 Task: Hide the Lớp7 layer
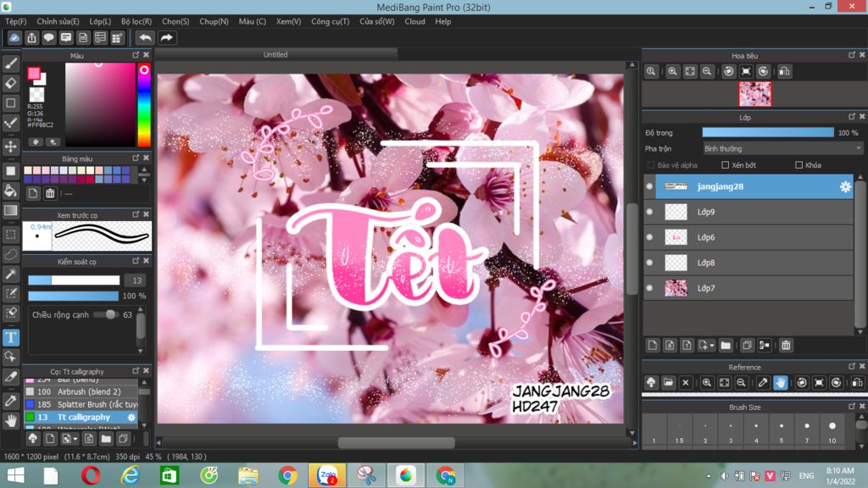(650, 288)
